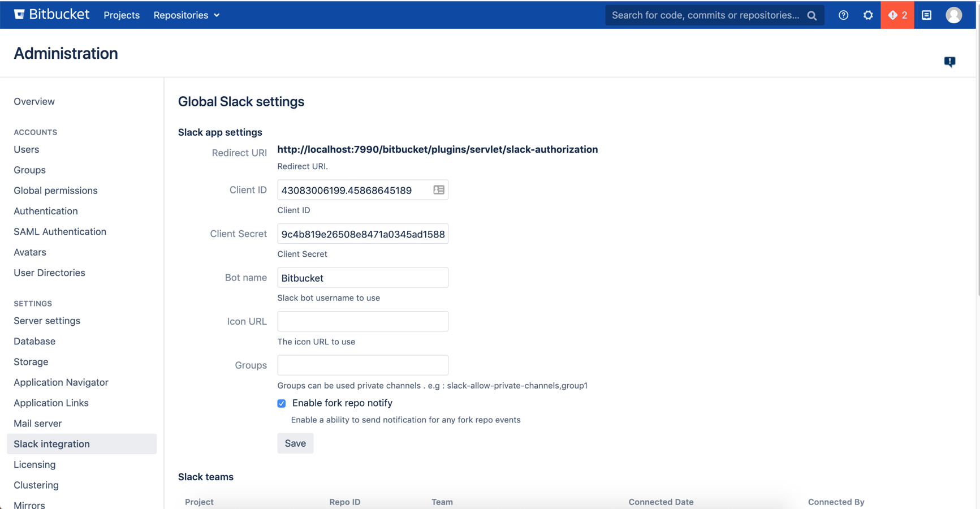Open Server settings in sidebar

(x=47, y=321)
